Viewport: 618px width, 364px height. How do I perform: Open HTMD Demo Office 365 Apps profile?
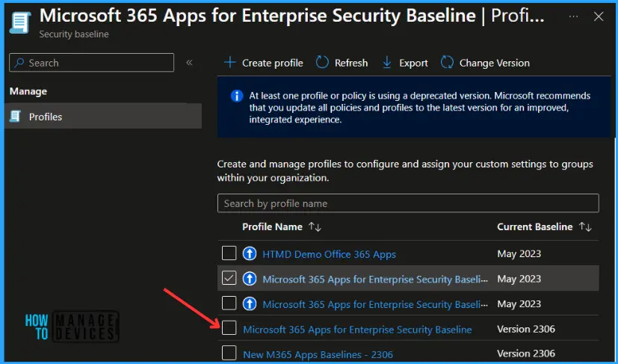(x=329, y=254)
